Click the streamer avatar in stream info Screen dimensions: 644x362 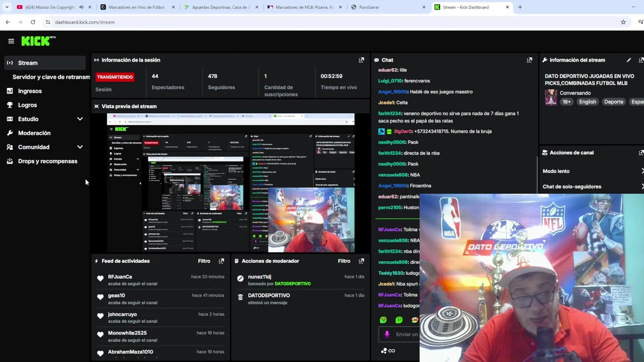(x=551, y=97)
